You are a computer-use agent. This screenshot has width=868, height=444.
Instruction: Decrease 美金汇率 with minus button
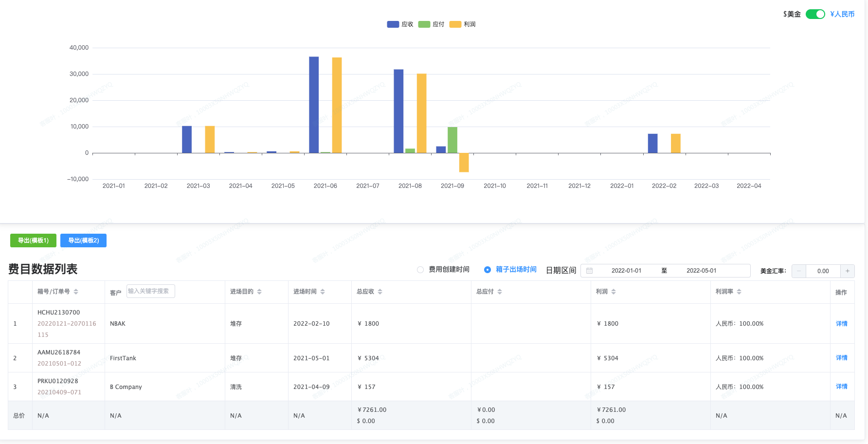pos(799,271)
